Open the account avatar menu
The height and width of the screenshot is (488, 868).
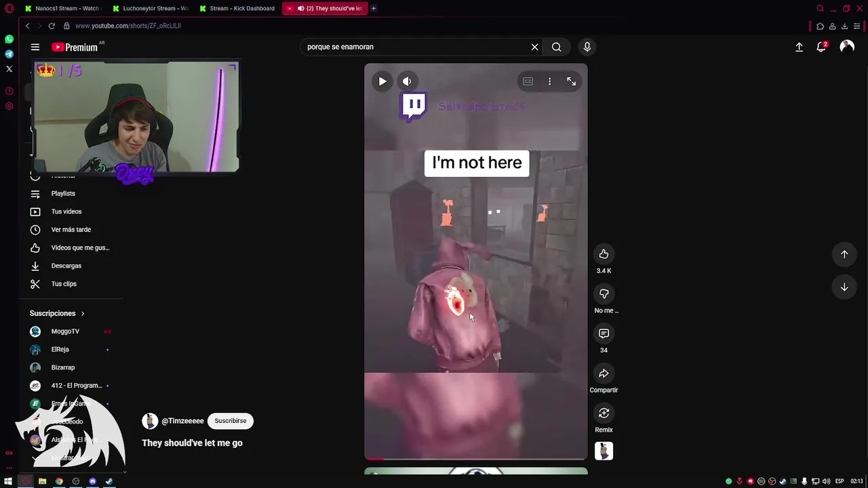pyautogui.click(x=847, y=47)
